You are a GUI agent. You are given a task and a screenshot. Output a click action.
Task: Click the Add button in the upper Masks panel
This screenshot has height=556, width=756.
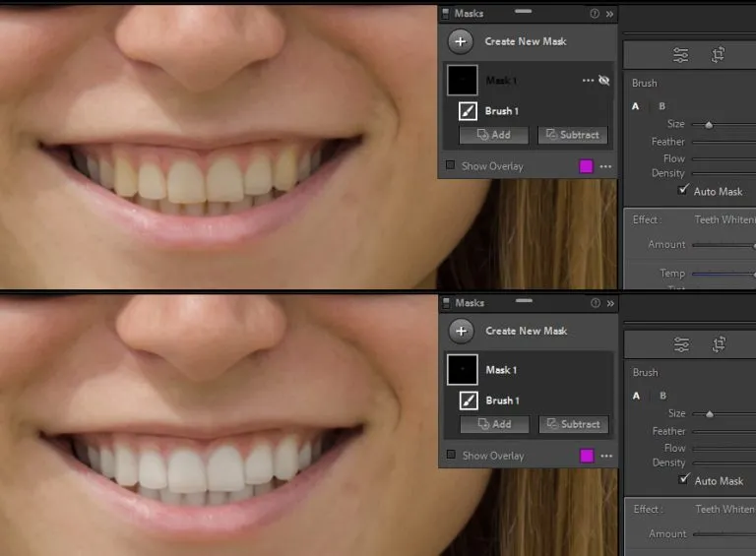tap(494, 135)
